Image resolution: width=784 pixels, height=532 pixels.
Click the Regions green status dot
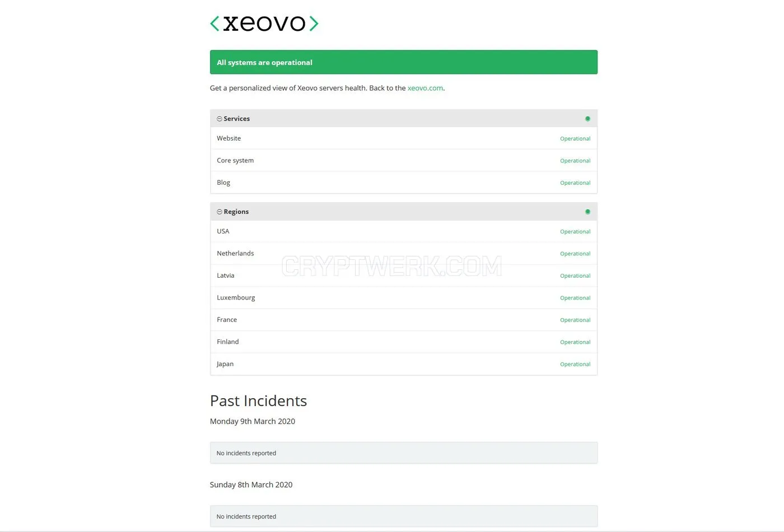point(587,212)
